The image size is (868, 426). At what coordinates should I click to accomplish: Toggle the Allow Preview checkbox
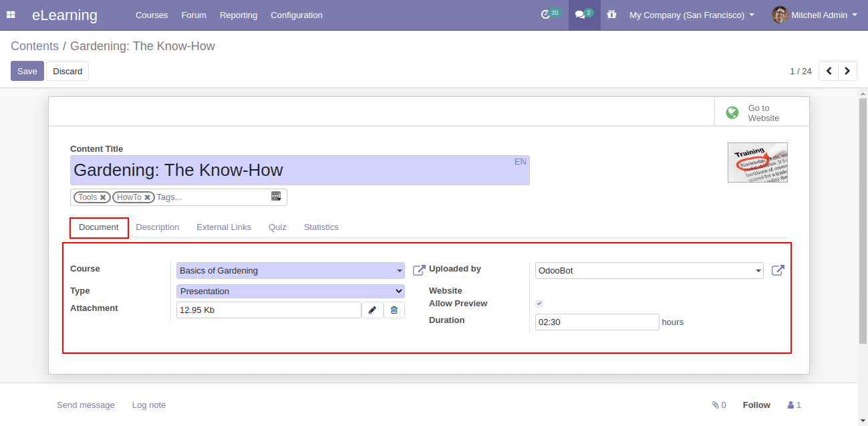pos(539,304)
